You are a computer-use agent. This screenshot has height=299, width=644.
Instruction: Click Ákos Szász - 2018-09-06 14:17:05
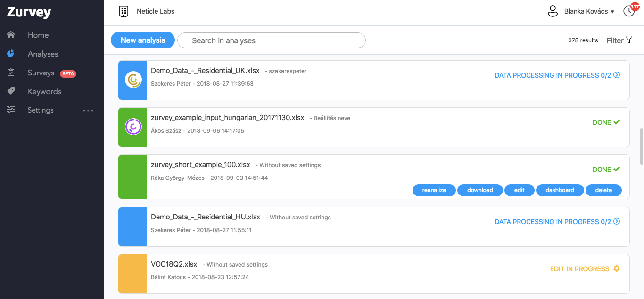click(198, 131)
